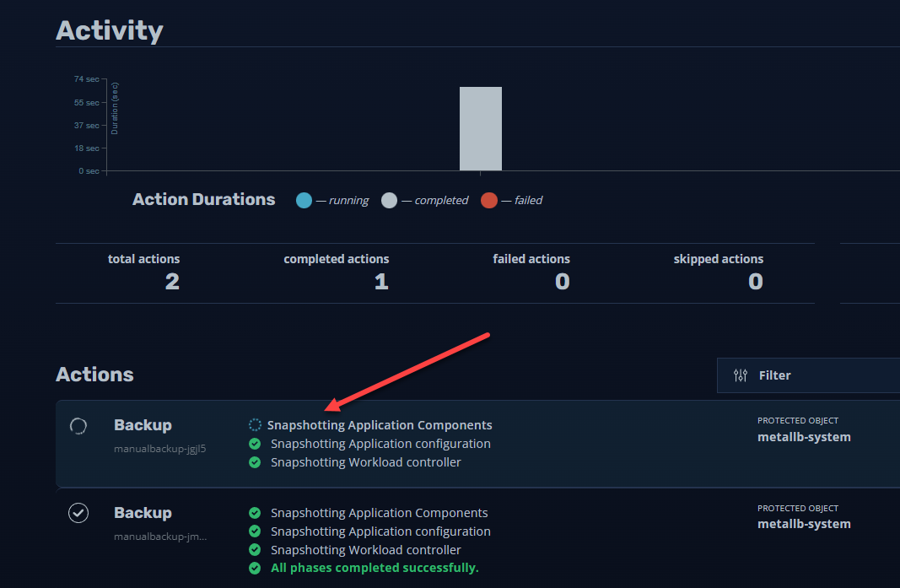The image size is (900, 588).
Task: Expand the manualbackup-jgjl5 Backup action row
Action: [x=477, y=444]
